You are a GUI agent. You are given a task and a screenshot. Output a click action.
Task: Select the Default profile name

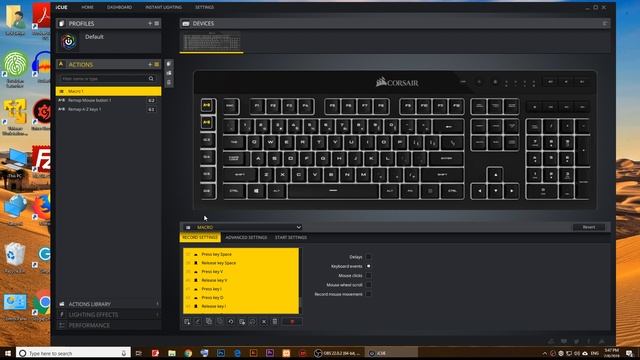tap(94, 37)
